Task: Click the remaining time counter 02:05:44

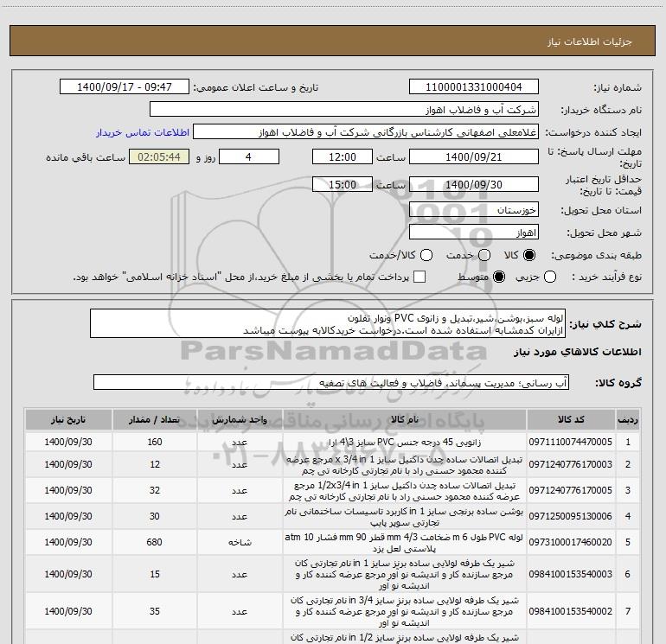Action: click(x=159, y=157)
